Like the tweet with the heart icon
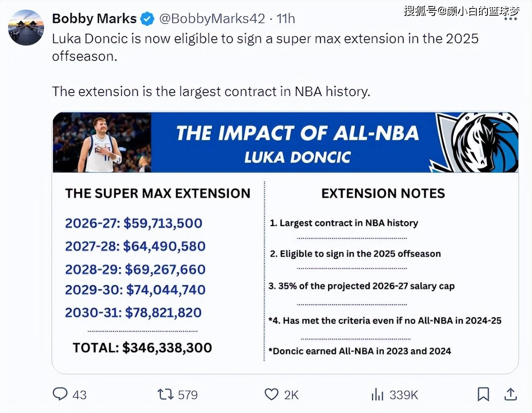 click(x=272, y=394)
